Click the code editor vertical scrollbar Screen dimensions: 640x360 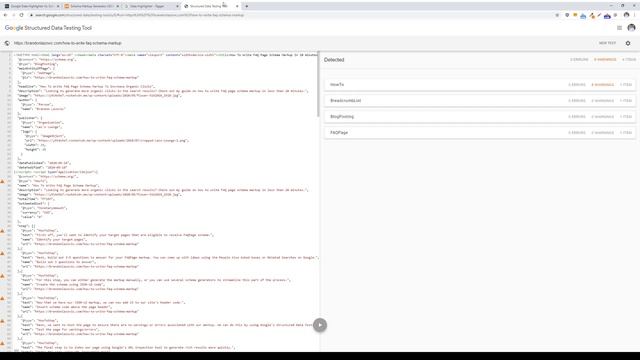(x=318, y=84)
